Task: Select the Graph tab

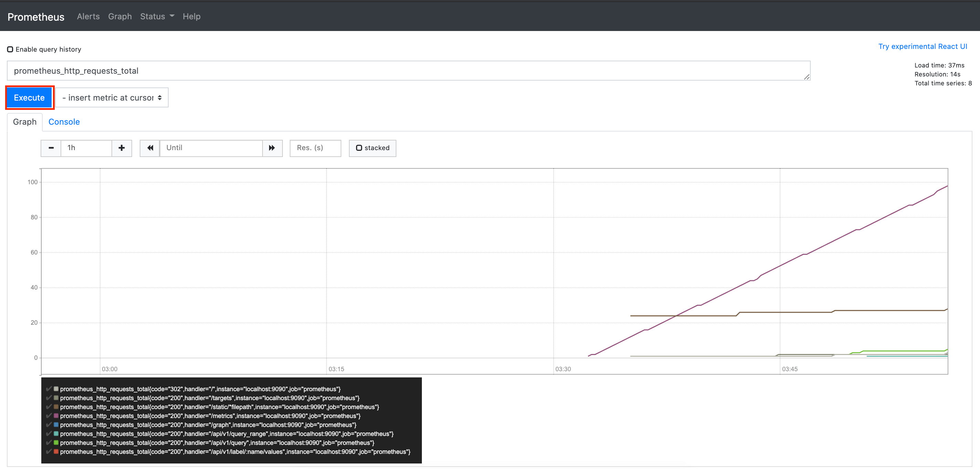Action: click(25, 122)
